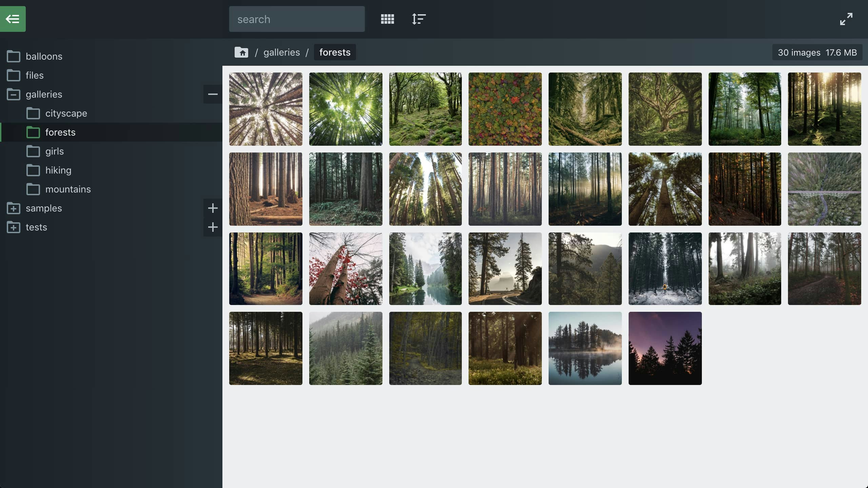This screenshot has height=488, width=868.
Task: Select the cityscape folder icon
Action: 33,113
